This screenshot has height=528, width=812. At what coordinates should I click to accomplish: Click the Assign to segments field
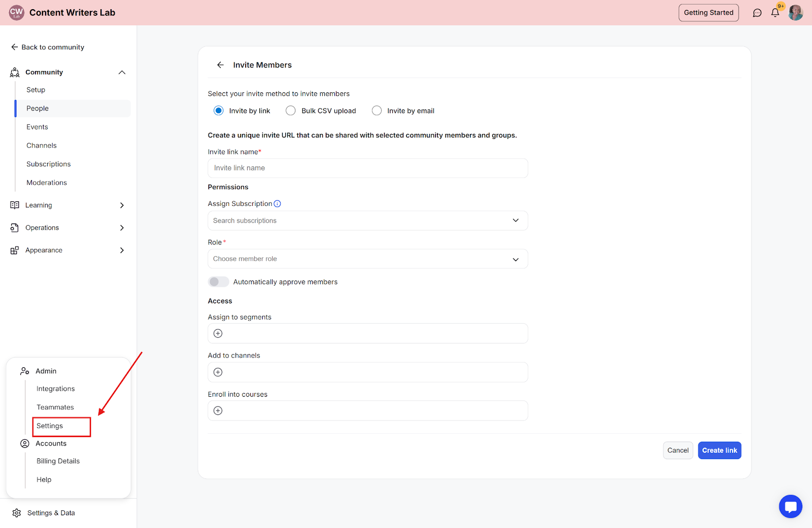click(x=368, y=333)
